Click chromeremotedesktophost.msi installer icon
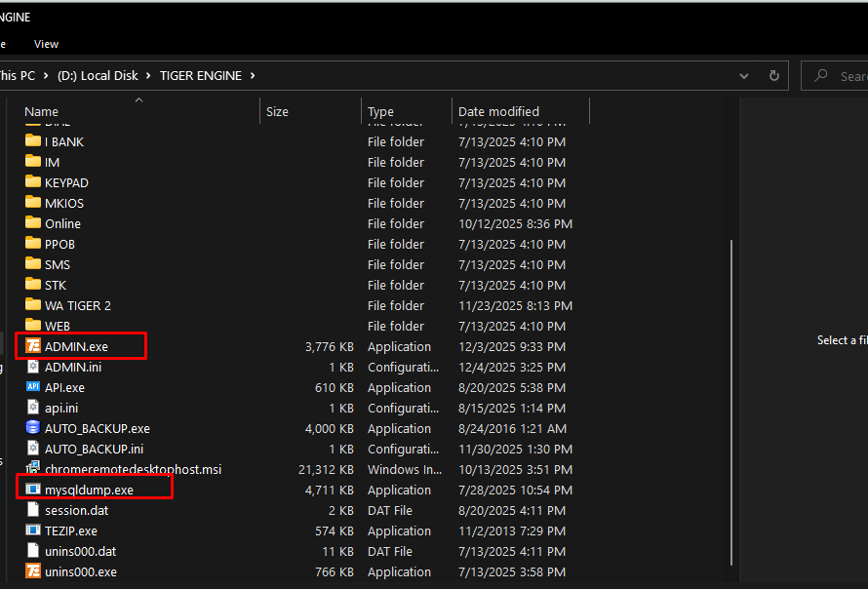This screenshot has height=589, width=868. (x=33, y=468)
